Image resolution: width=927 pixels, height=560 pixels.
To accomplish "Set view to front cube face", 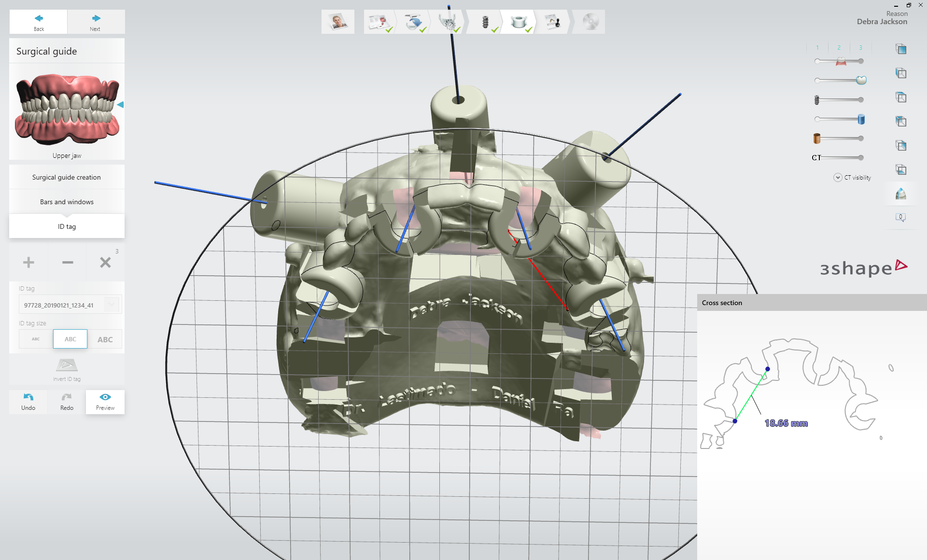I will [901, 49].
